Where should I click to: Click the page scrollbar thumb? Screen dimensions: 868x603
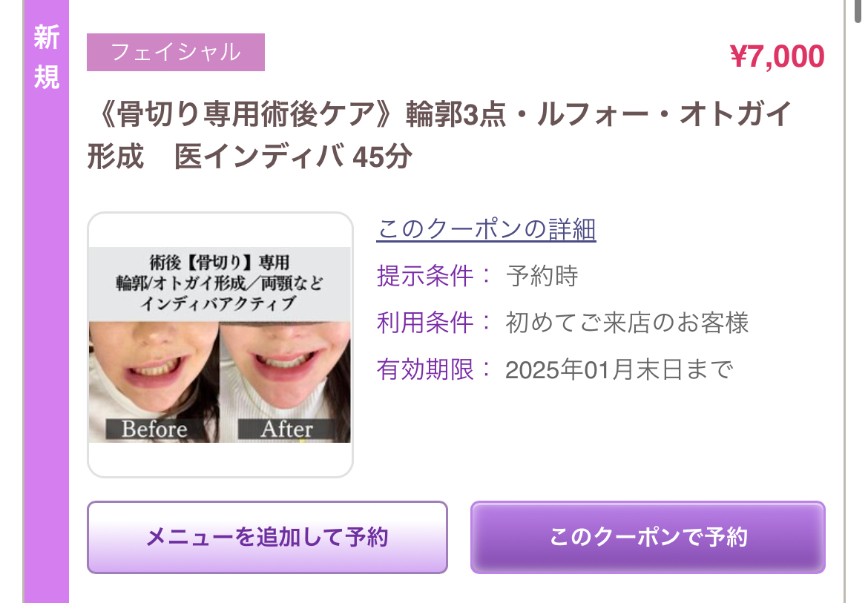click(858, 10)
